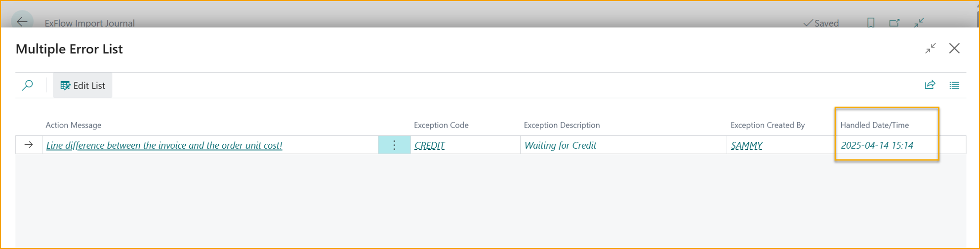Click the 2025-04-14 15:14 handled date cell

[877, 145]
